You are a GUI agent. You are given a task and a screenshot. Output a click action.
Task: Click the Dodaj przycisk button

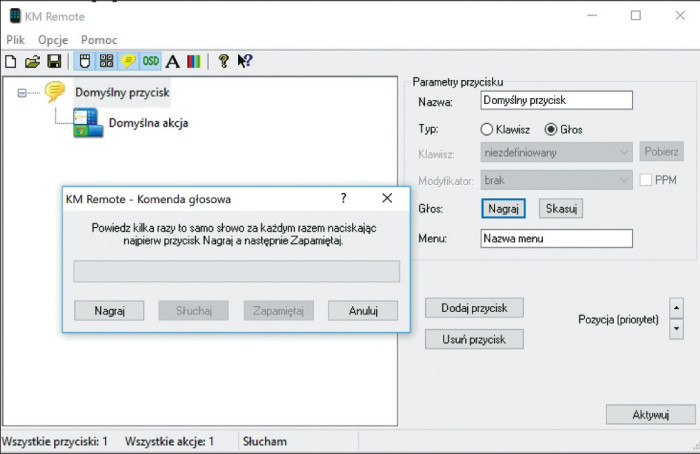click(x=474, y=308)
